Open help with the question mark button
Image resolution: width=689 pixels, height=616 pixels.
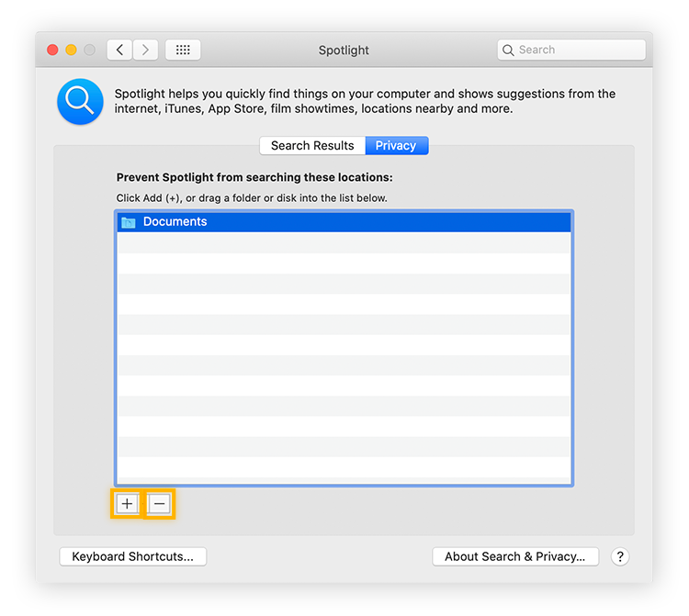(x=620, y=556)
